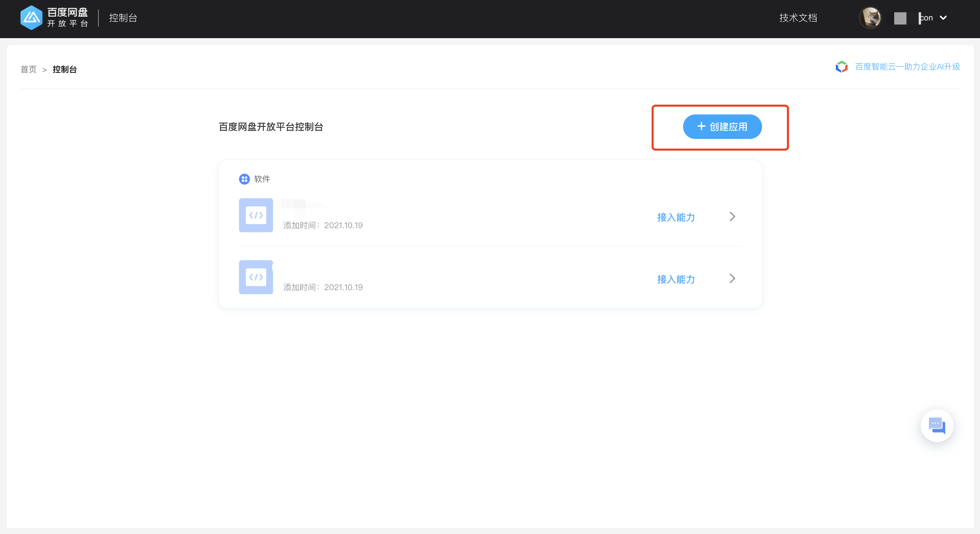
Task: Click the second app's 添加时间 2021.10.19 text
Action: (x=322, y=287)
